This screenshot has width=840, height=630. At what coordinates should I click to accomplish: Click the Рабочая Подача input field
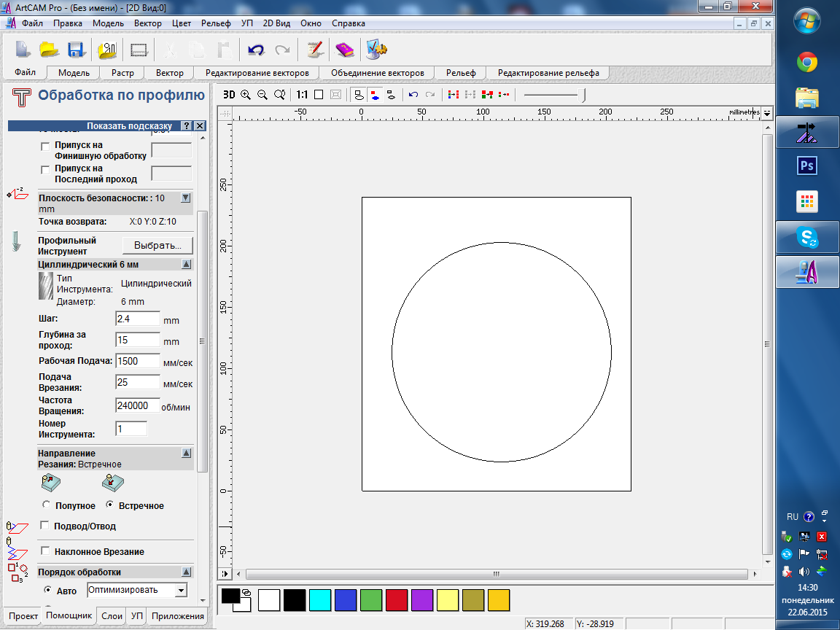click(x=137, y=361)
